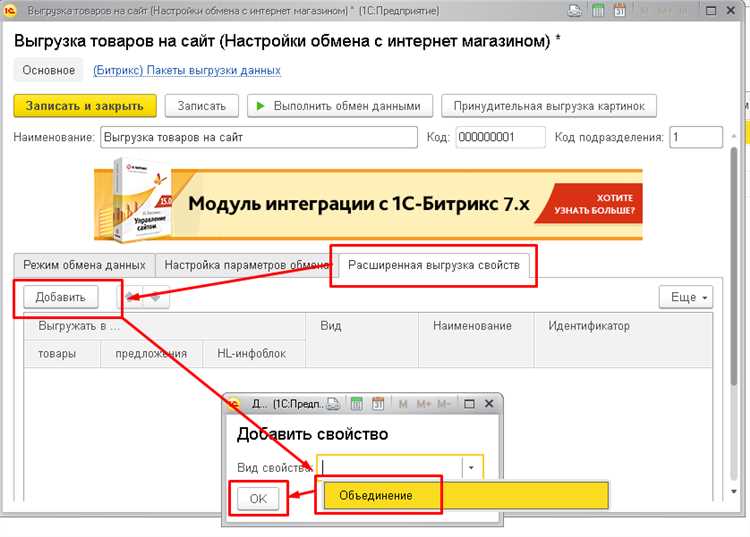Switch to Настройка параметров обмена tab
Screen dimensions: 750x537
(x=247, y=265)
